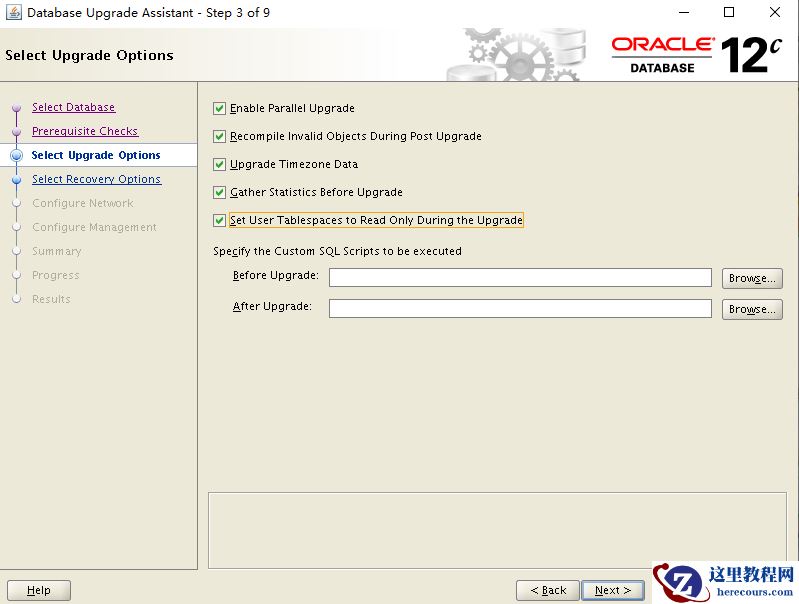Click the disabled Progress step
Viewport: 799px width, 604px height.
point(56,275)
